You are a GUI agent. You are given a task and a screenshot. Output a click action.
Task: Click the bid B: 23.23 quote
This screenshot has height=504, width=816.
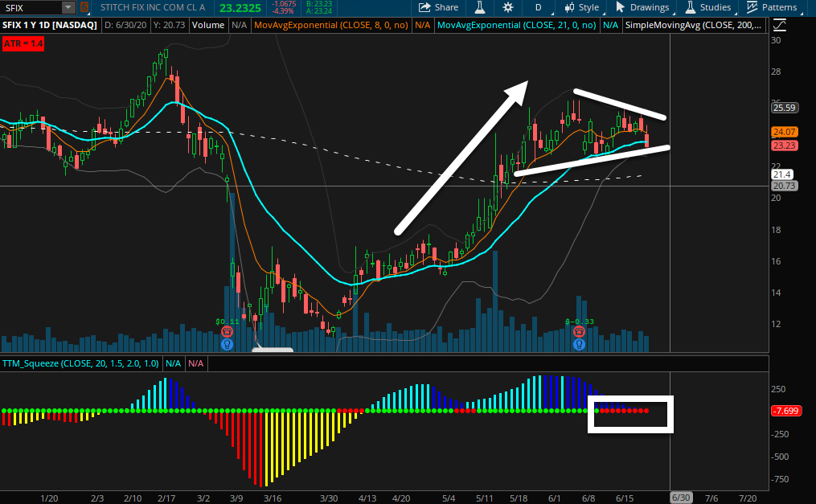pyautogui.click(x=319, y=4)
